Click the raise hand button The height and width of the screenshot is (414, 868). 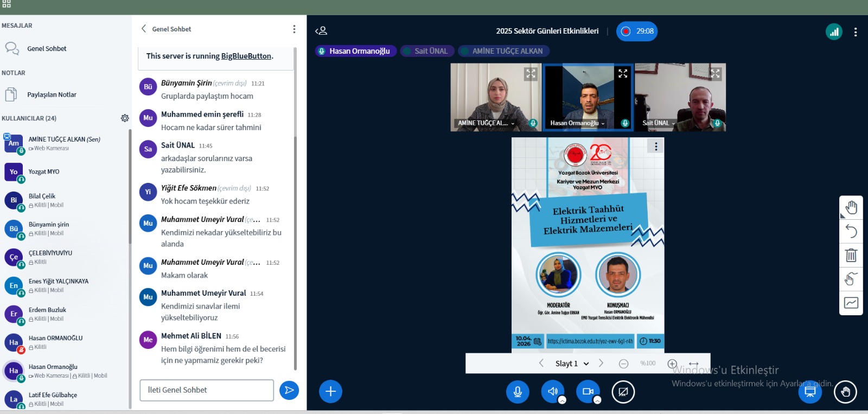[x=845, y=392]
